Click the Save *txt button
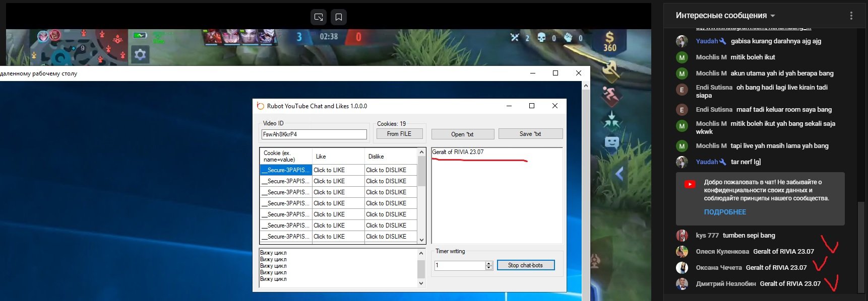The image size is (868, 301). pos(530,134)
